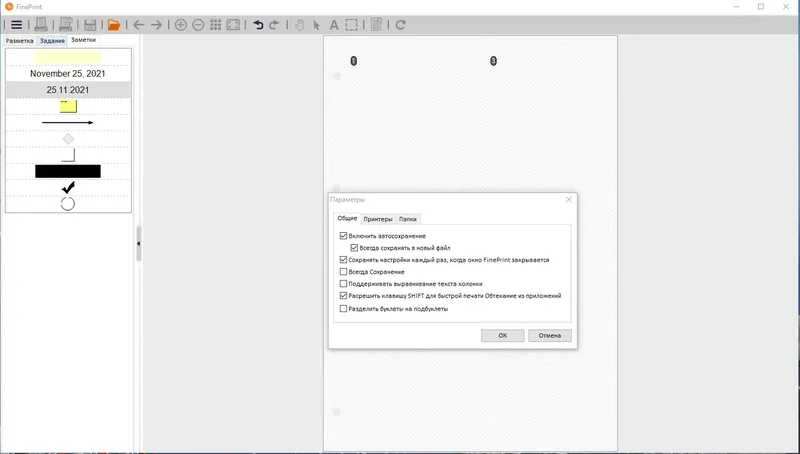Click the orange open folder icon

[114, 24]
